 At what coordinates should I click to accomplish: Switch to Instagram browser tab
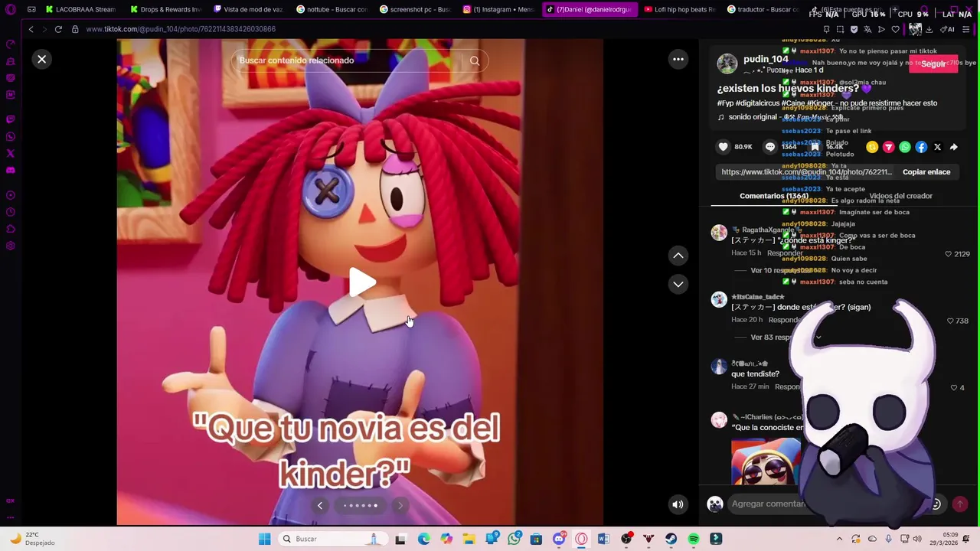click(x=499, y=9)
